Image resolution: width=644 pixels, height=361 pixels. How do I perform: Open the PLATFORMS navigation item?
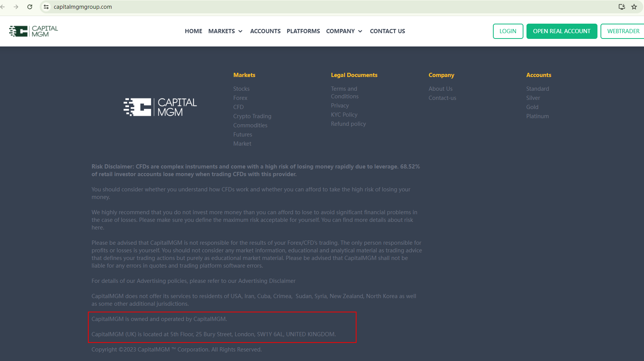coord(303,31)
